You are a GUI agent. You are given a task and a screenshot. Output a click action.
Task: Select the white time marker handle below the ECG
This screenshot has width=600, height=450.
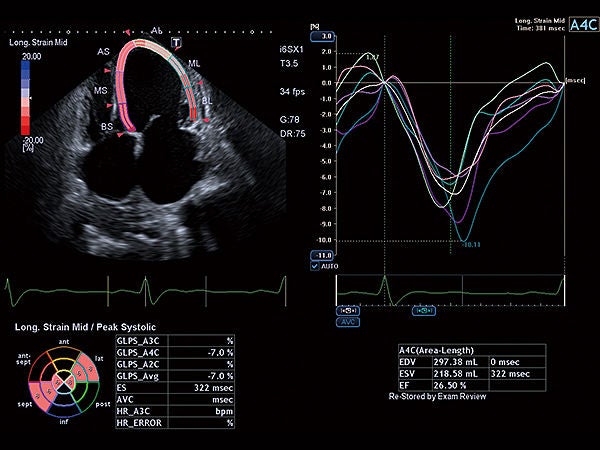348,310
